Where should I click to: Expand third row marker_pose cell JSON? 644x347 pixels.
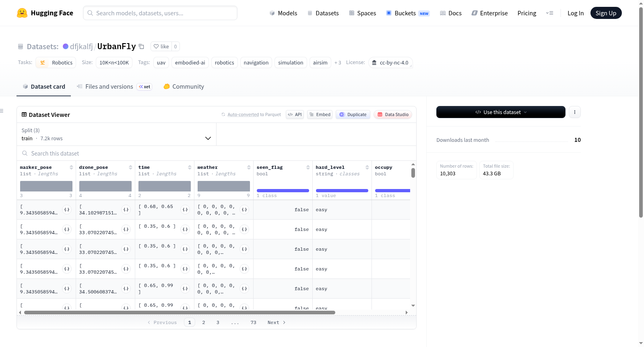click(x=67, y=249)
